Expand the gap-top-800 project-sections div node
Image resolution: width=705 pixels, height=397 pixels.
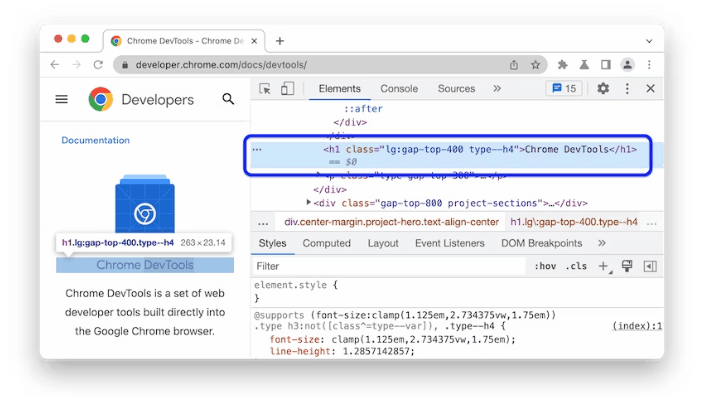click(x=308, y=203)
